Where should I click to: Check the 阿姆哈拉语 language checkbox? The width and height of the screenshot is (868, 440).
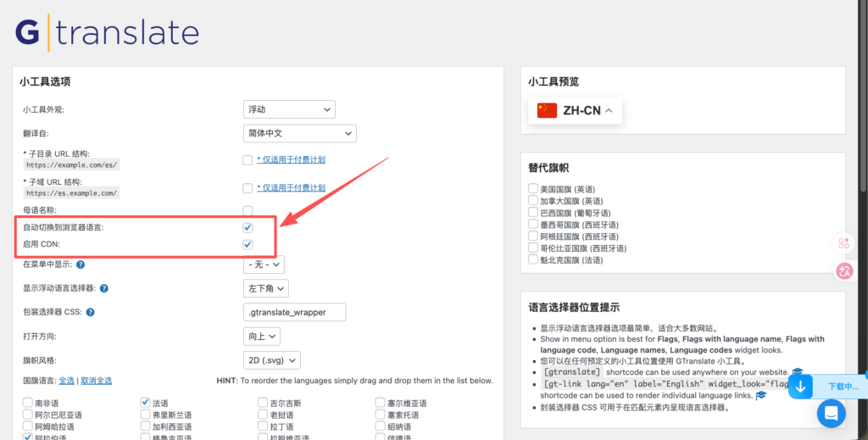pyautogui.click(x=28, y=426)
